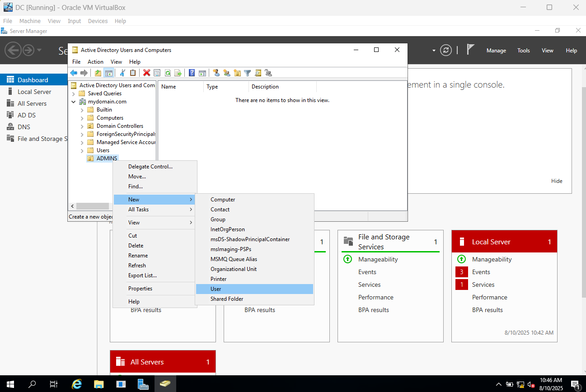The width and height of the screenshot is (586, 392).
Task: Open Server Manager Tools menu
Action: point(524,51)
